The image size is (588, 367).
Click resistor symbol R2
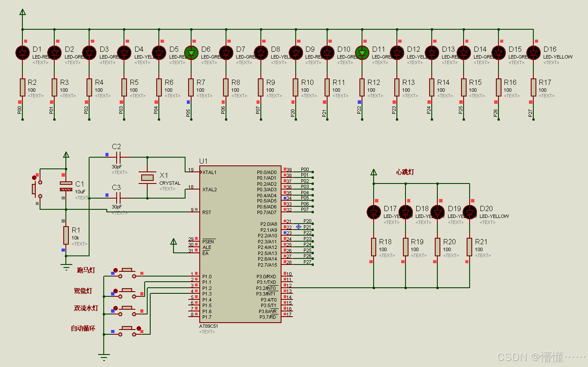tap(22, 87)
